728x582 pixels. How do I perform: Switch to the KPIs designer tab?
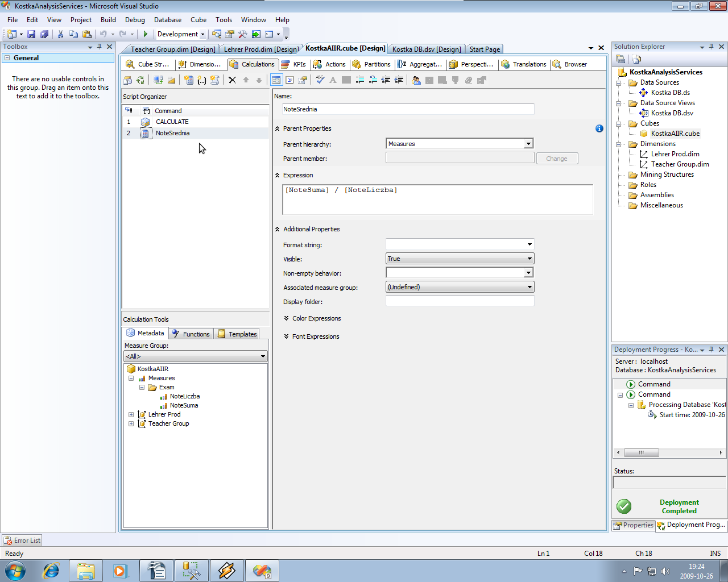(x=294, y=64)
